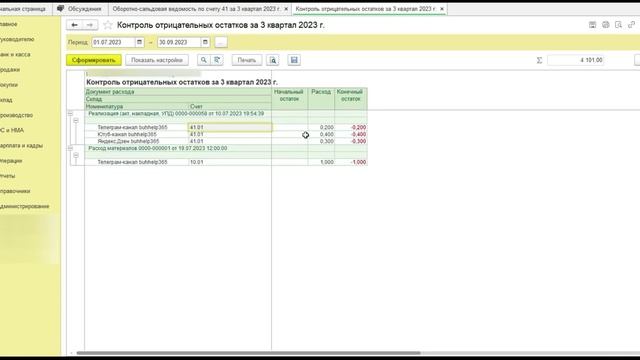This screenshot has width=640, height=360.
Task: Open the Продажи section
Action: click(x=10, y=70)
